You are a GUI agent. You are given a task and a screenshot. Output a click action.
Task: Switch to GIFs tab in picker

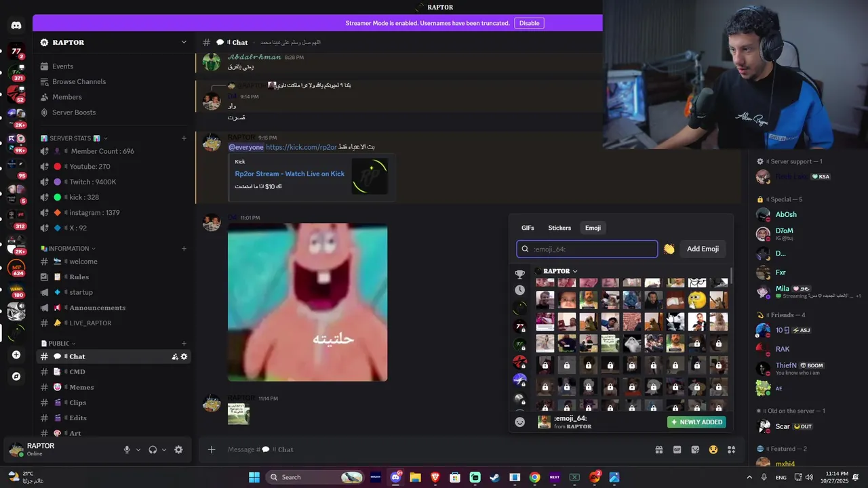[528, 228]
